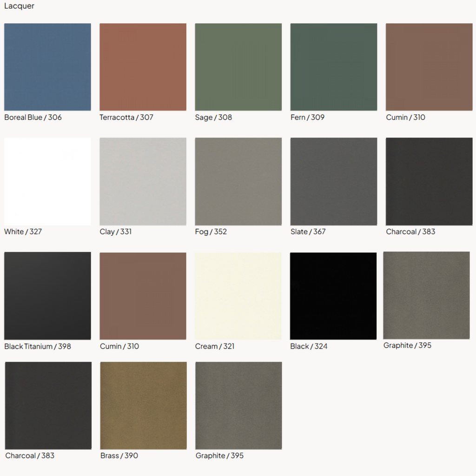
Task: Select the Fern color swatch
Action: (333, 67)
